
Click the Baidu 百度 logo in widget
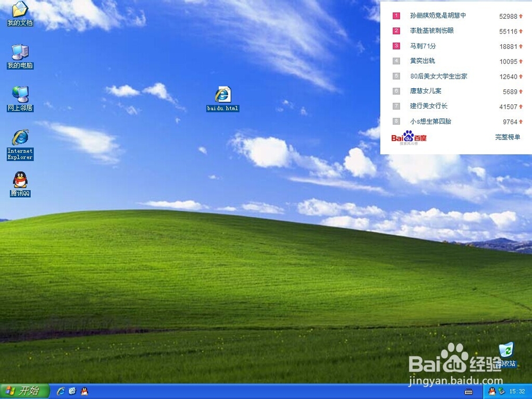[409, 138]
